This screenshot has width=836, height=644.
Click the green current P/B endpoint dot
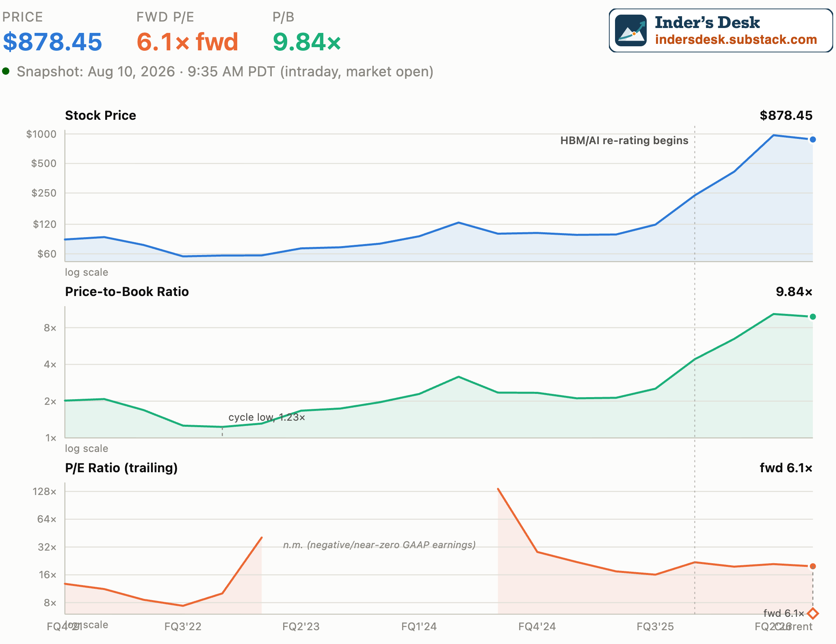[x=812, y=317]
